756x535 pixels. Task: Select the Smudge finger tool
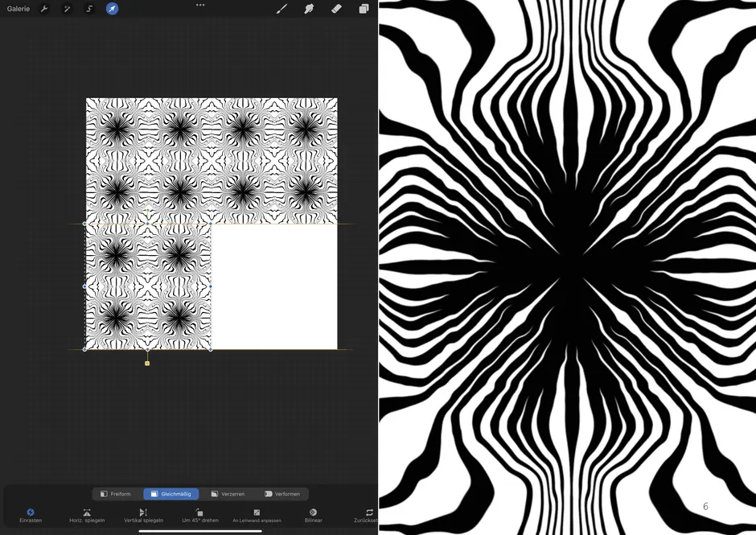tap(309, 9)
